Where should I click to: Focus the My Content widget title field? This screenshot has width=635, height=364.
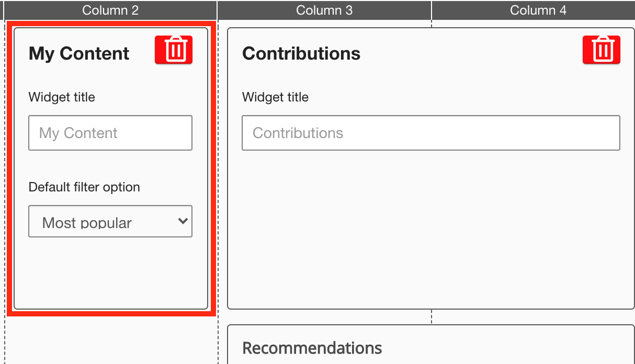(x=110, y=133)
